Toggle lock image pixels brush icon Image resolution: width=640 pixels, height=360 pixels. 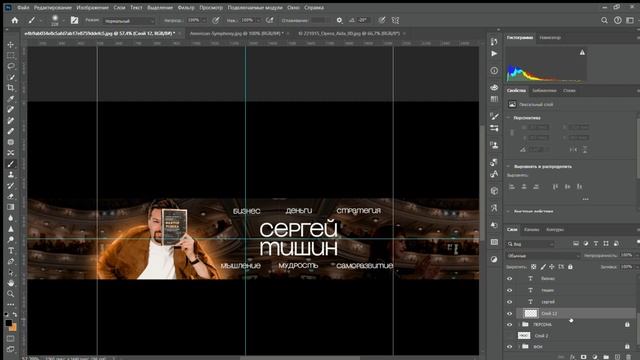pyautogui.click(x=543, y=267)
